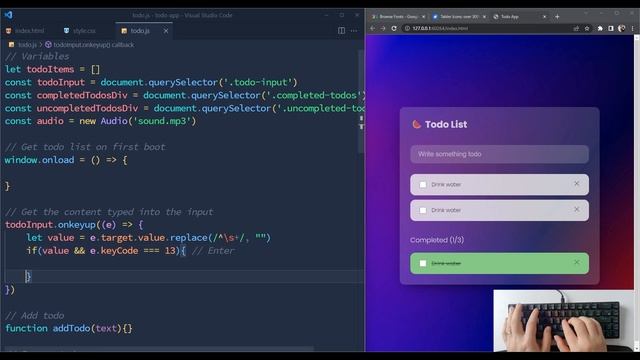Click the 'let todoItems = []' code line
640x360 pixels.
(52, 69)
